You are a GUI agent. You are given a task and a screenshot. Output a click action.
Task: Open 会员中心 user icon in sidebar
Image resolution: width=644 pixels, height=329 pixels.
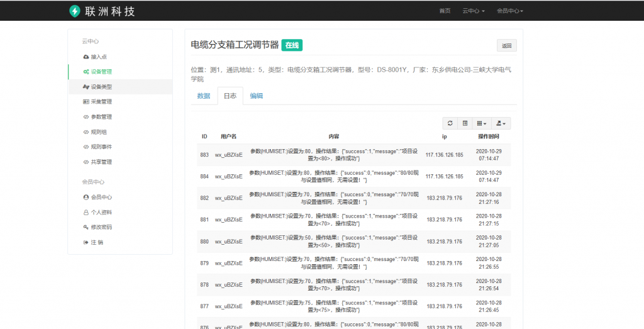[86, 197]
